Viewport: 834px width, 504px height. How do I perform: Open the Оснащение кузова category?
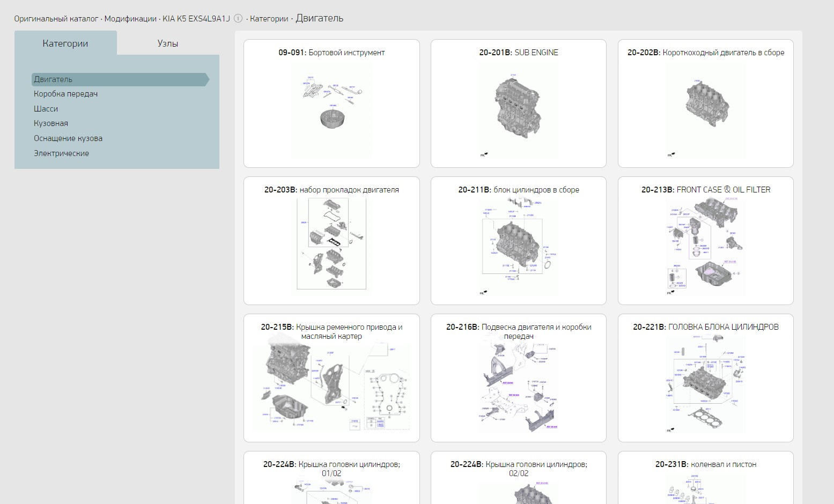tap(68, 138)
